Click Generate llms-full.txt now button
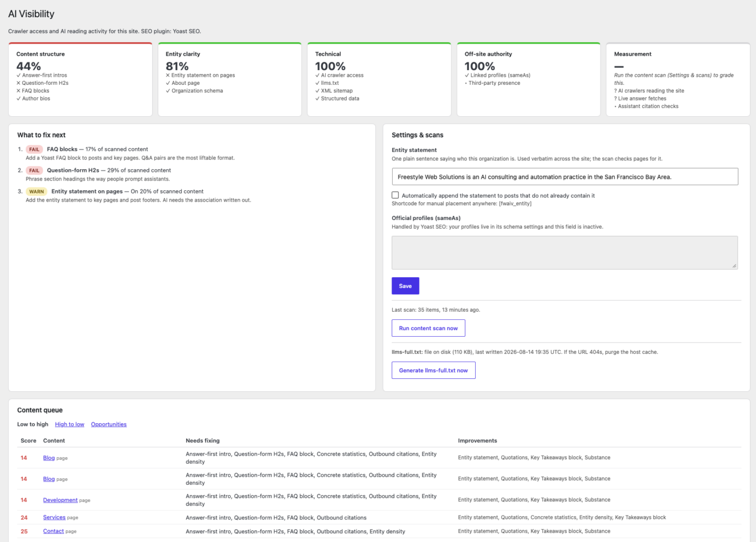Image resolution: width=756 pixels, height=542 pixels. click(434, 370)
